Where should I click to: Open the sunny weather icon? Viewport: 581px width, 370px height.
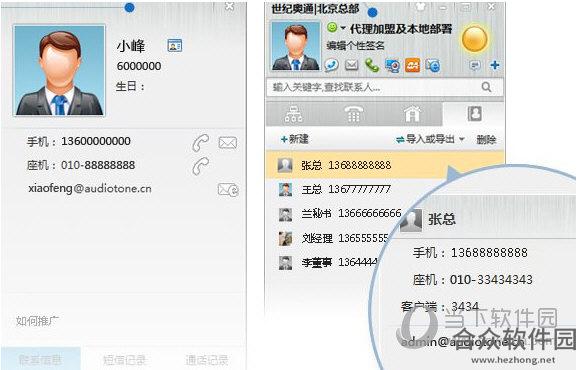pos(475,39)
